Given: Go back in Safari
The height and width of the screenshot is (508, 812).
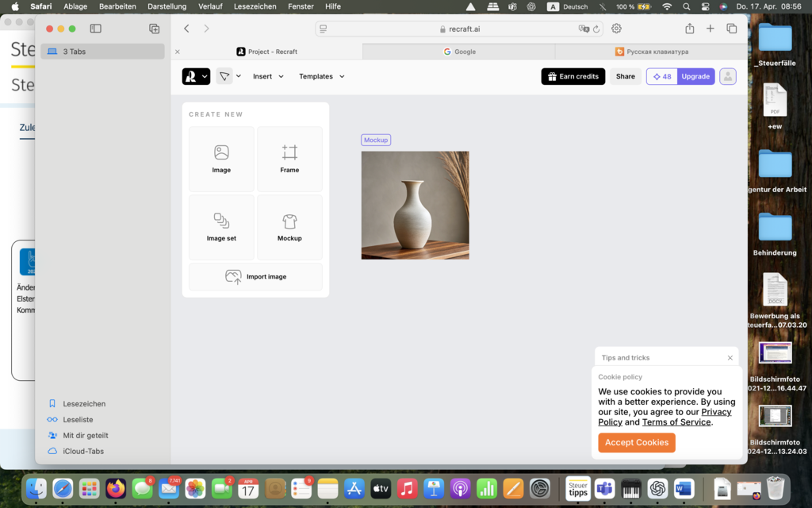Looking at the screenshot, I should 186,29.
